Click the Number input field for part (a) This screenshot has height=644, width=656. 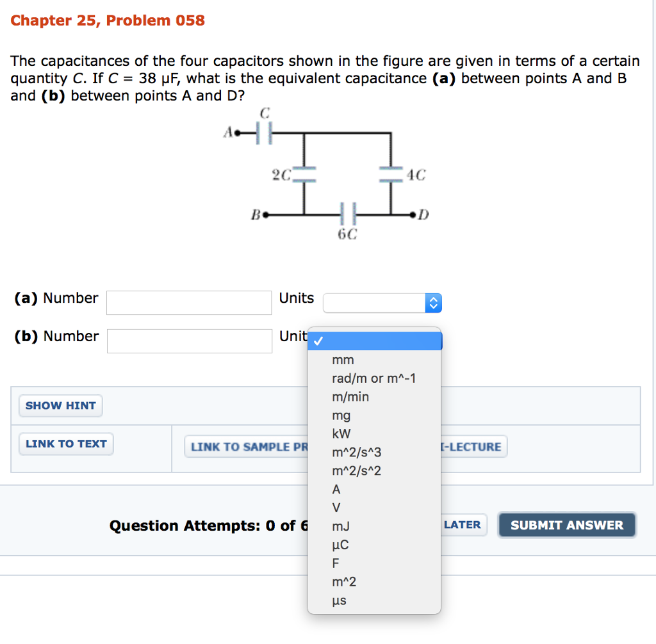pos(188,302)
